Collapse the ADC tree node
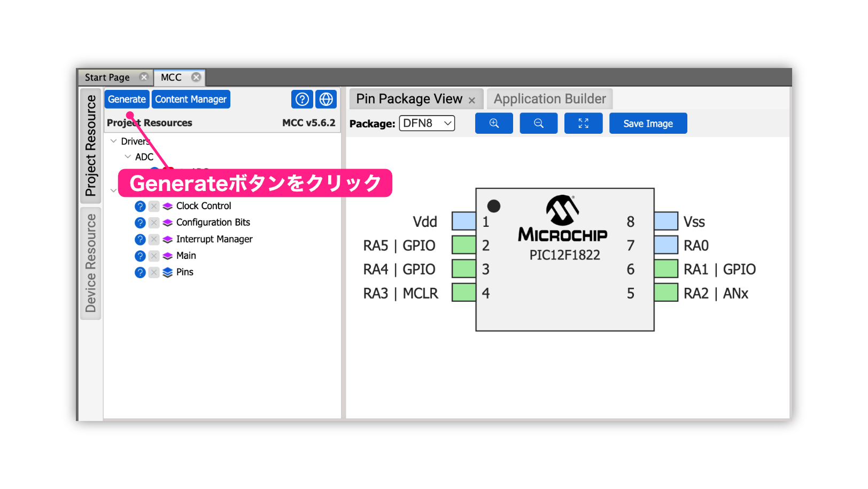This screenshot has width=868, height=489. (x=127, y=157)
